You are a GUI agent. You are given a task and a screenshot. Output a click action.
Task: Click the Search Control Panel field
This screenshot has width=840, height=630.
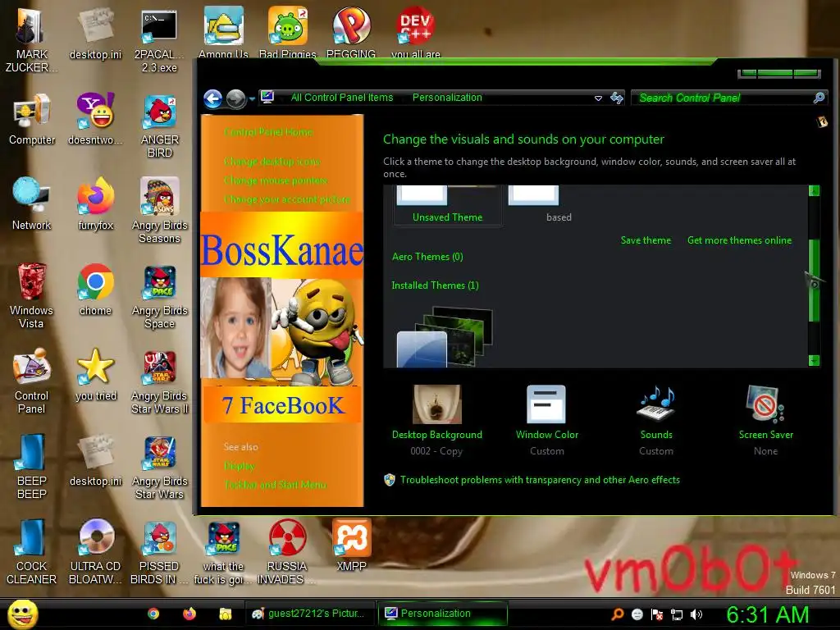click(729, 98)
